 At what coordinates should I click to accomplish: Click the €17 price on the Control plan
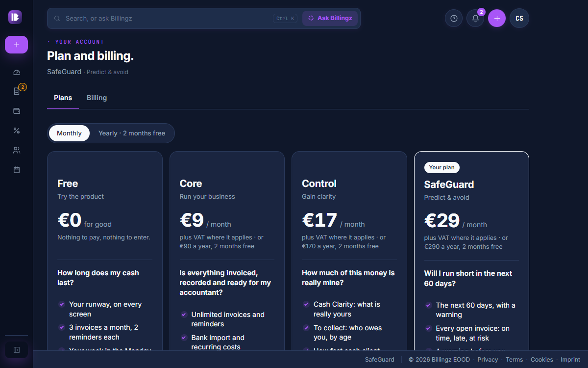click(x=319, y=220)
